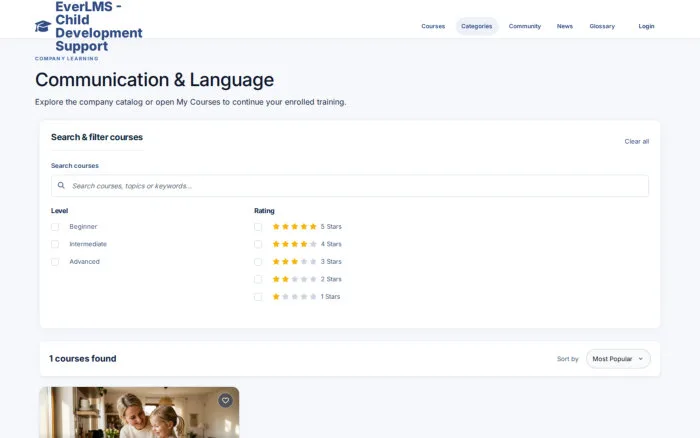700x438 pixels.
Task: Select the 3 Stars rating checkbox
Action: (258, 262)
